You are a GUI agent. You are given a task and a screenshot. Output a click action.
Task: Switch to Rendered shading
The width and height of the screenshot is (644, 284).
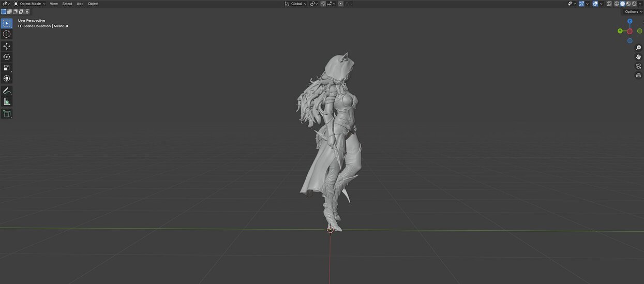(634, 4)
